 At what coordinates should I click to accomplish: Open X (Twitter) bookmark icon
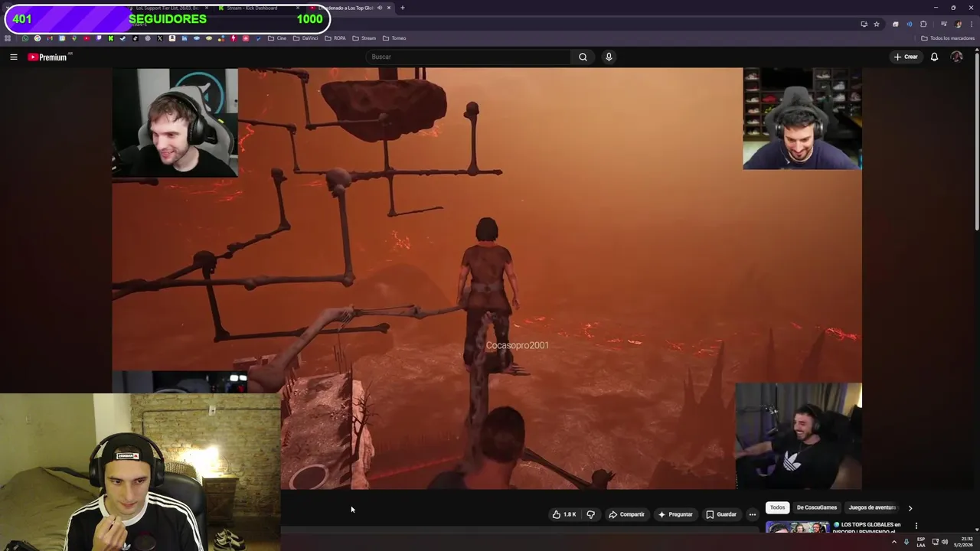coord(159,38)
